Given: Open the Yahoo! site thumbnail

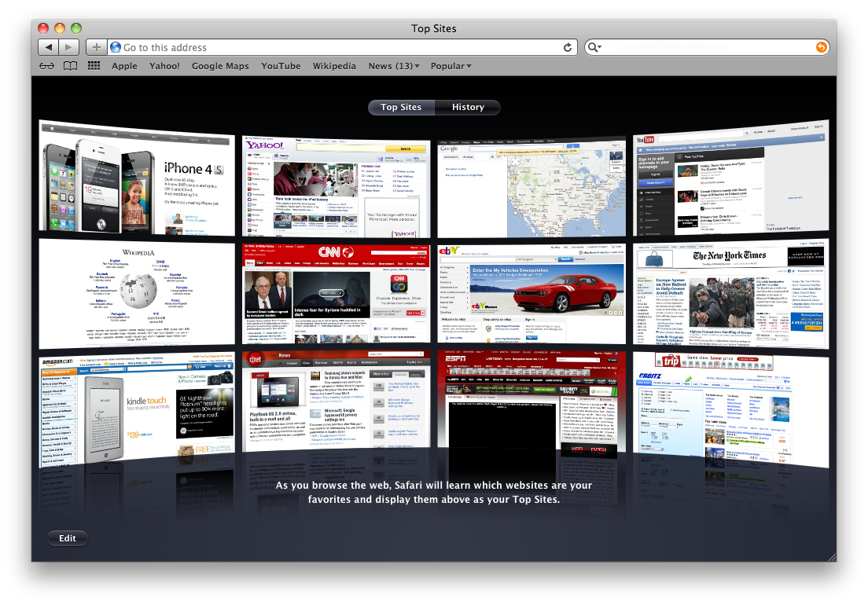Looking at the screenshot, I should [336, 185].
